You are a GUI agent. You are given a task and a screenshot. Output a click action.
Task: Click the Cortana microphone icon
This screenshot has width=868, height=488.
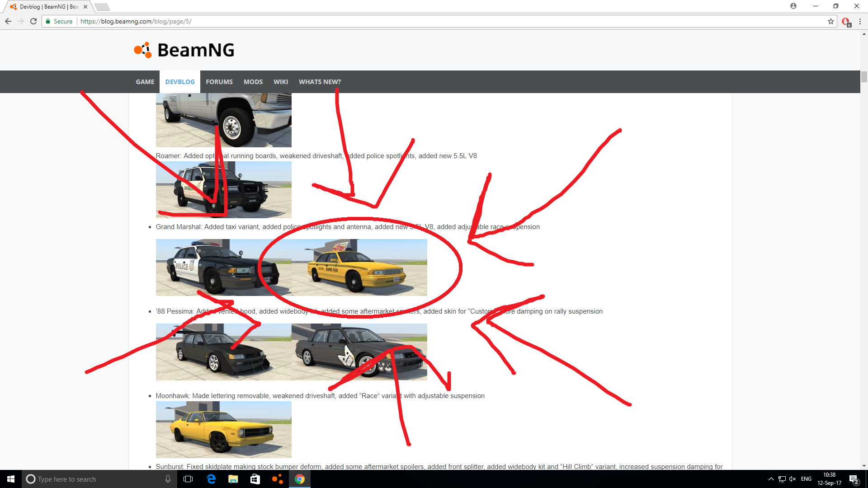pyautogui.click(x=168, y=479)
